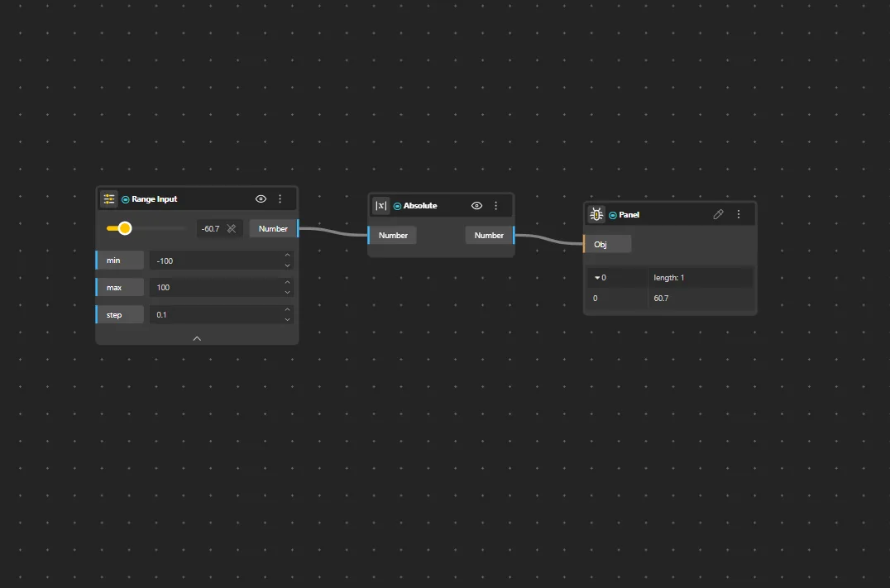The width and height of the screenshot is (890, 588).
Task: Click the Range Input slider handle
Action: (125, 228)
